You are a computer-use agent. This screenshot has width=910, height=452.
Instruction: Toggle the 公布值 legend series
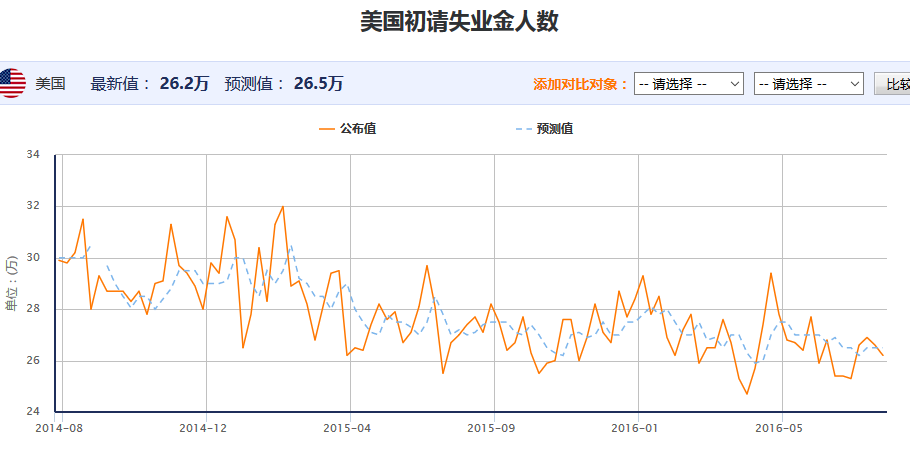click(347, 129)
